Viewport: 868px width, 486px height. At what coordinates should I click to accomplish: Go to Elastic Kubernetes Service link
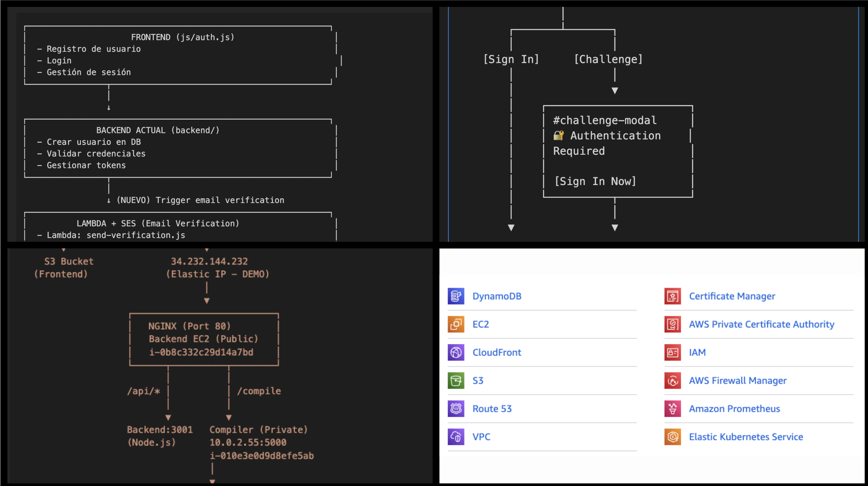(746, 437)
